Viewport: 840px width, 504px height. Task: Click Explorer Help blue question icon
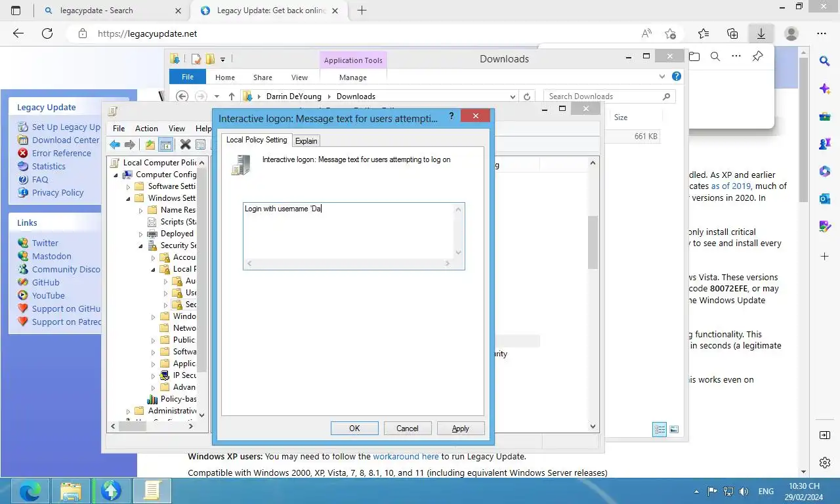click(677, 77)
